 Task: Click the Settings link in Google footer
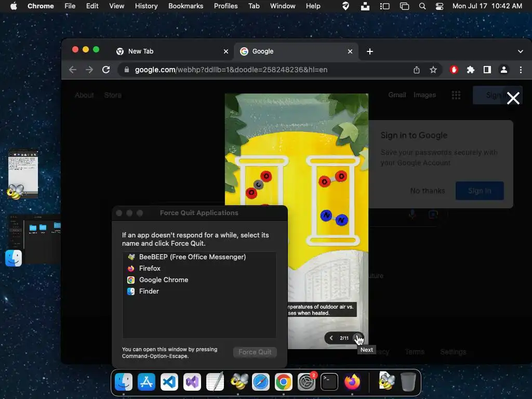(453, 352)
